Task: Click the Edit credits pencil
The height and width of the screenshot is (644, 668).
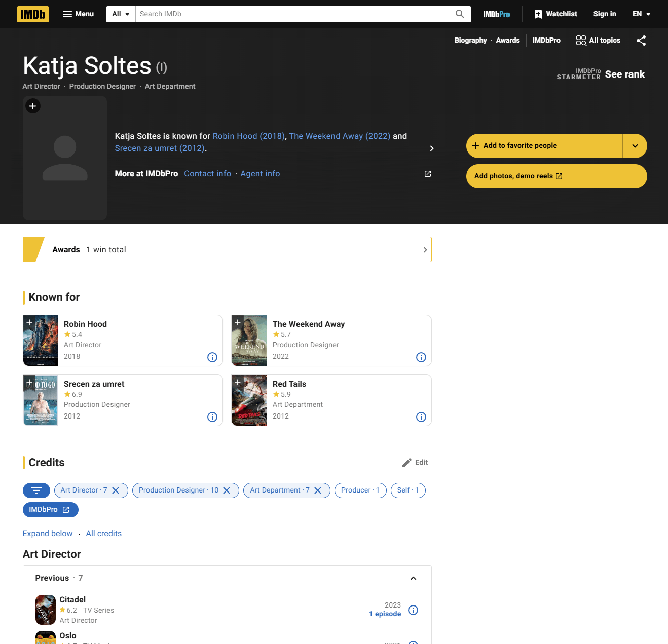Action: [415, 463]
